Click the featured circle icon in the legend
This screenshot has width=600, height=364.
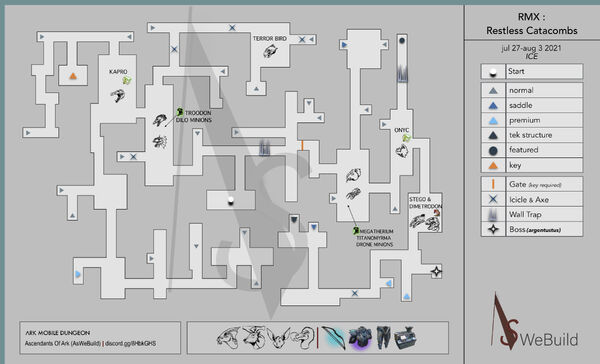493,150
